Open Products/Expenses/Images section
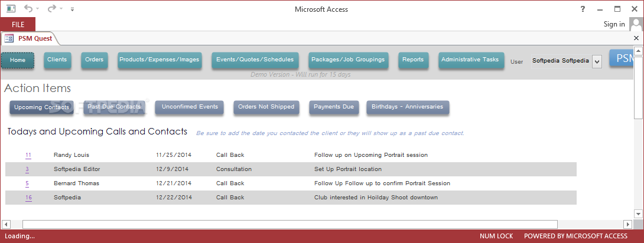644x243 pixels. 160,60
